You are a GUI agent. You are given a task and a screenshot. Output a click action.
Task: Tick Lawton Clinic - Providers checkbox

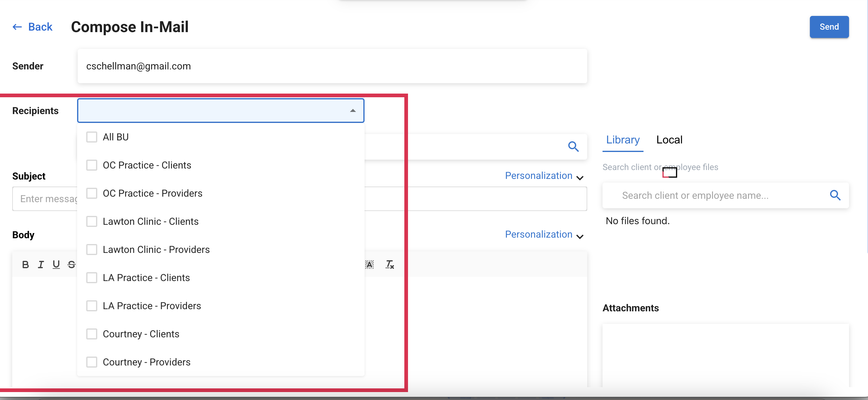[92, 249]
